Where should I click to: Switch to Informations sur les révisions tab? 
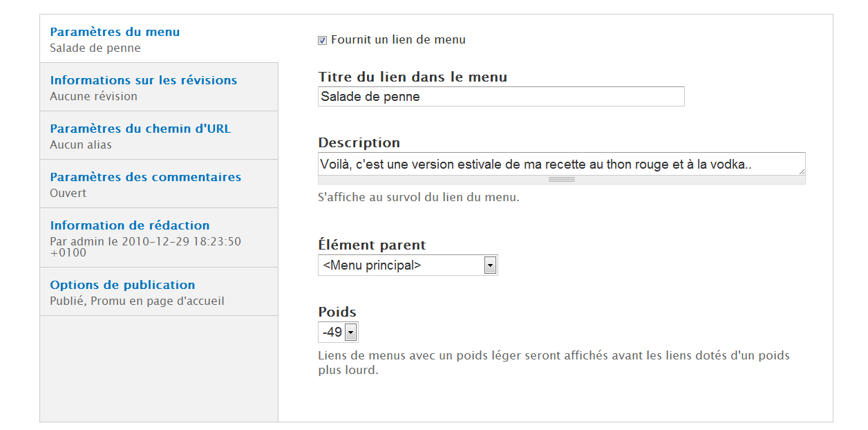click(x=143, y=80)
